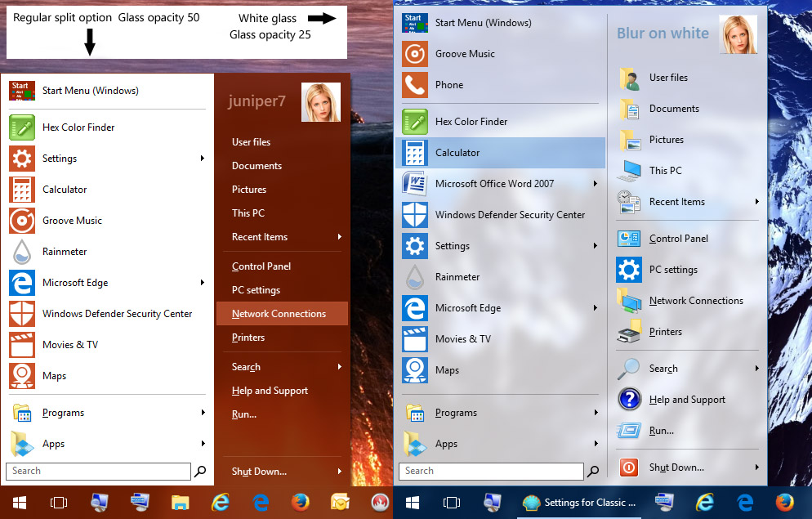Open Hex Color Finder icon in left menu
Screen dimensions: 812x519
point(22,128)
